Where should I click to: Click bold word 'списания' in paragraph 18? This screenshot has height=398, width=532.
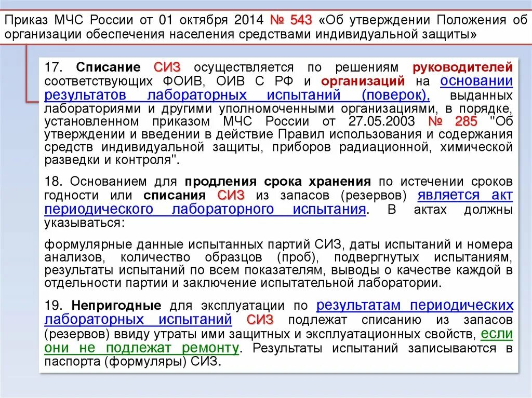pos(175,195)
